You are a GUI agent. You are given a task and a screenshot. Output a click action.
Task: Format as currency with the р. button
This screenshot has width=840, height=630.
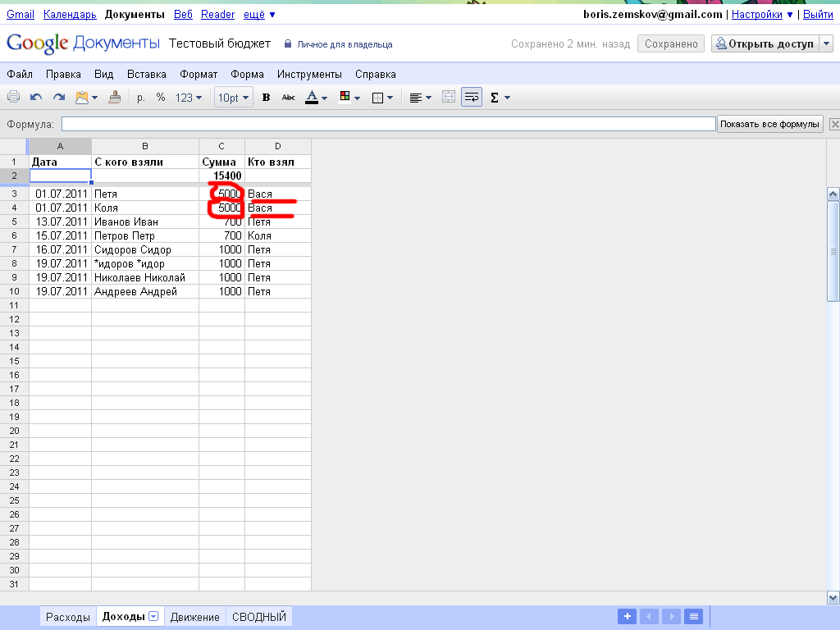tap(141, 98)
